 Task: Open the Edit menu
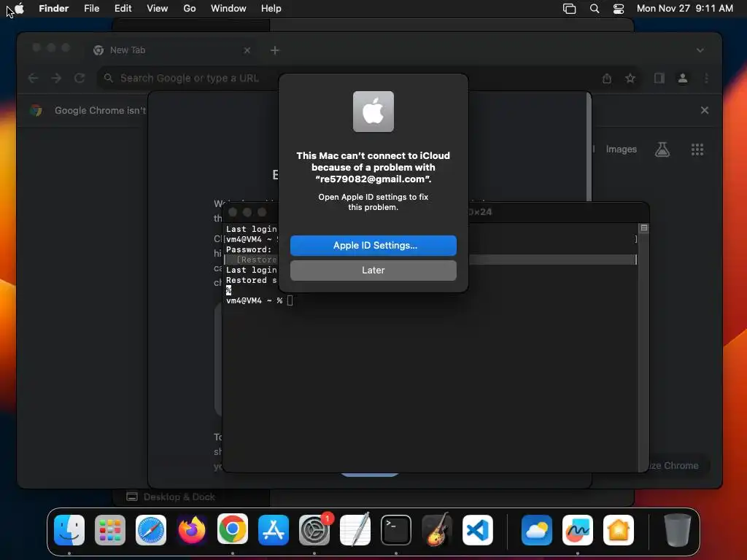(x=123, y=8)
